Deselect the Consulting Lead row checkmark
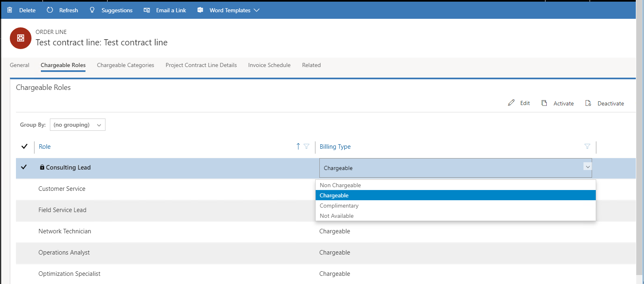This screenshot has width=644, height=284. pyautogui.click(x=24, y=167)
